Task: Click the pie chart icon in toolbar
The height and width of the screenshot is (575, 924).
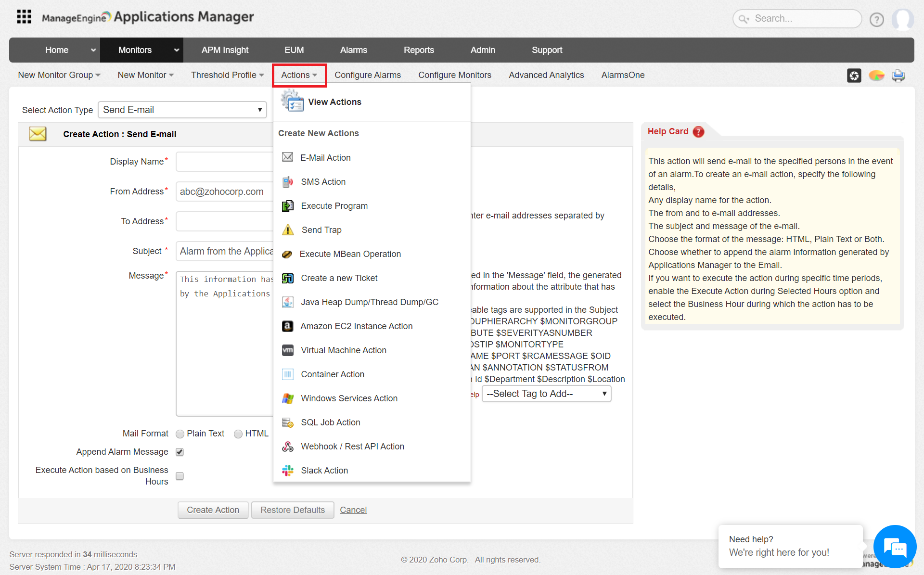Action: (x=876, y=76)
